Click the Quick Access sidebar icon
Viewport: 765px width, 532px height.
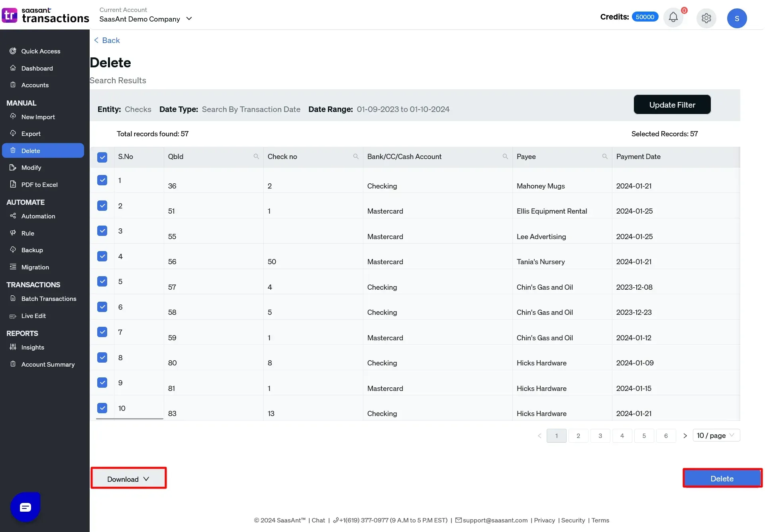[13, 51]
